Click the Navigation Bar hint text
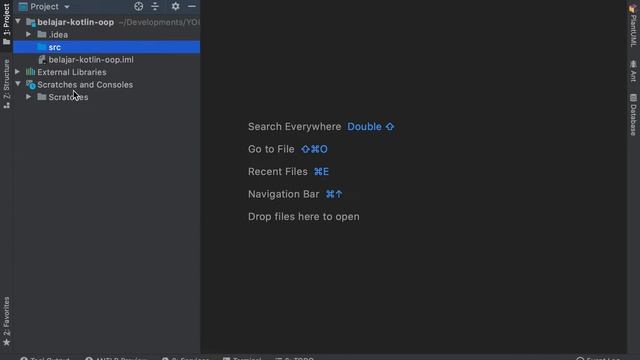The image size is (640, 360). [x=283, y=194]
